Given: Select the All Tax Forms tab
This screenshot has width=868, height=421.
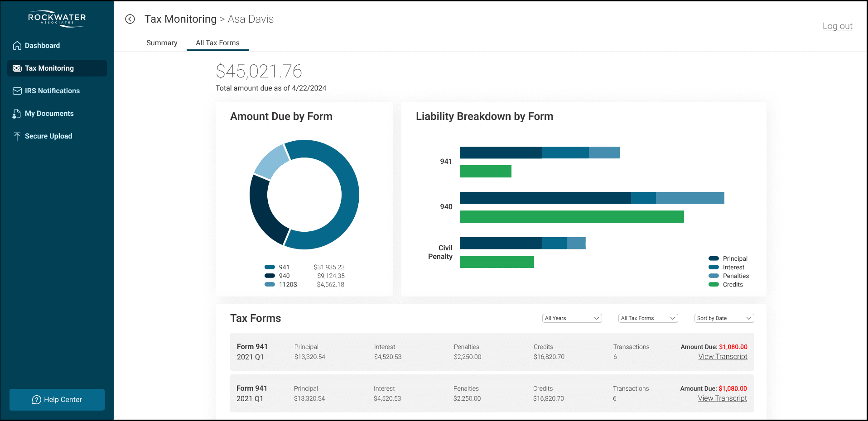Looking at the screenshot, I should [x=217, y=43].
